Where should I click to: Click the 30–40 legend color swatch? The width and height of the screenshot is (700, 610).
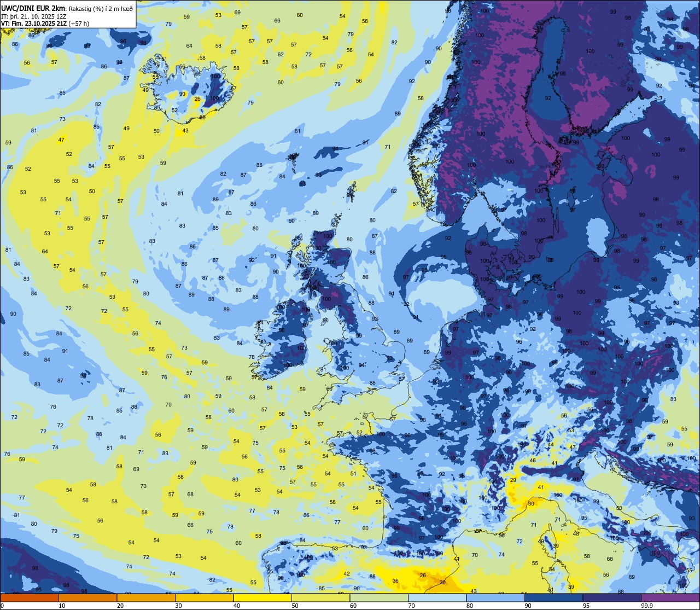coord(204,597)
